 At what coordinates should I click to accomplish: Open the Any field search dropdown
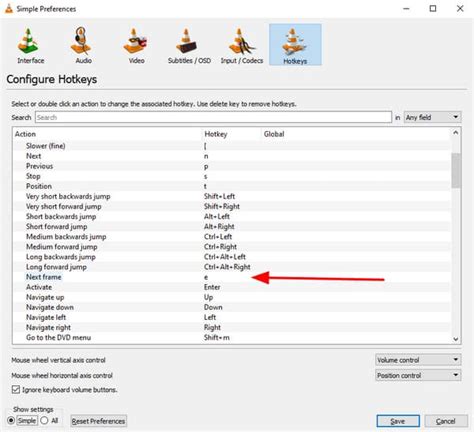click(432, 117)
